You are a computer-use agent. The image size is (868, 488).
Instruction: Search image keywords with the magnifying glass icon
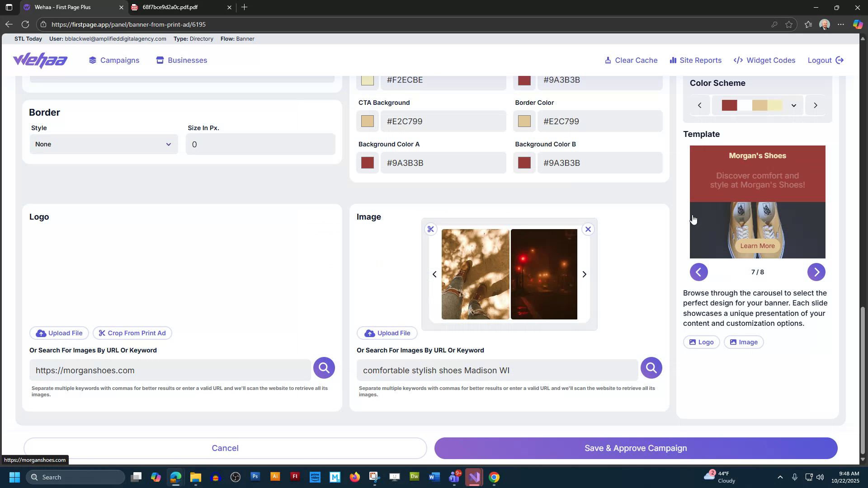click(651, 368)
